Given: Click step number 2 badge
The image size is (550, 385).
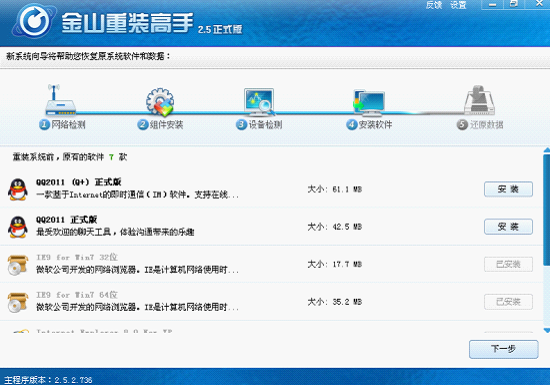Looking at the screenshot, I should point(143,124).
